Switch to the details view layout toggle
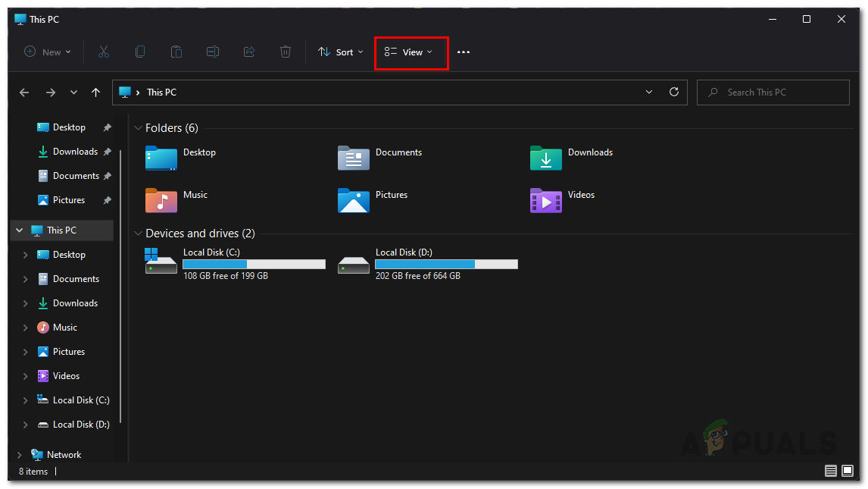This screenshot has width=868, height=489. tap(831, 472)
